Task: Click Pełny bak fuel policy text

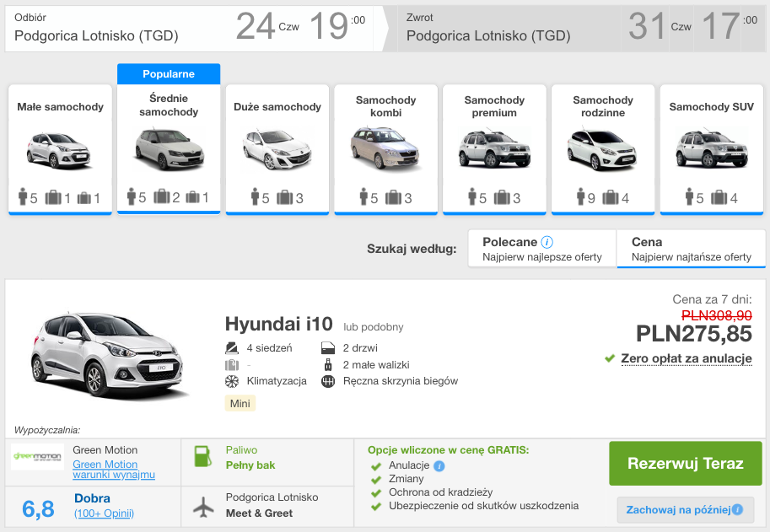Action: [x=250, y=465]
